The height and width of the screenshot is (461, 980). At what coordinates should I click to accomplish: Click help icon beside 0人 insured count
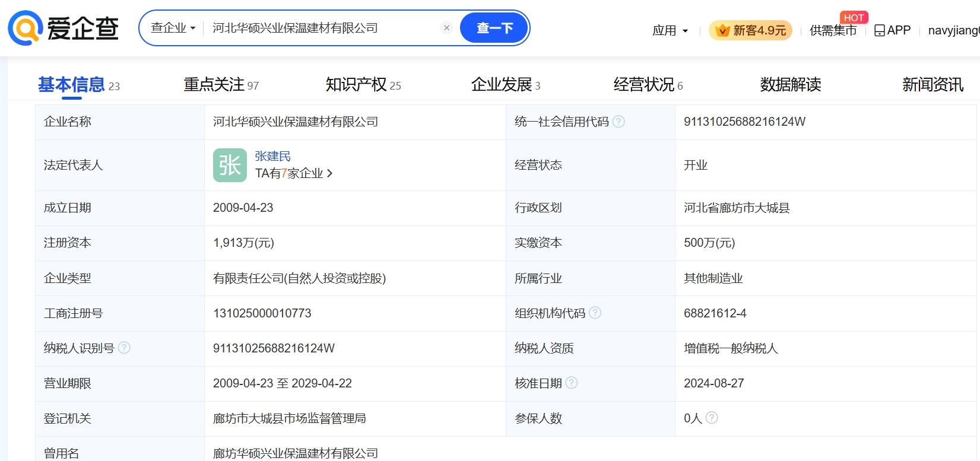click(x=712, y=418)
